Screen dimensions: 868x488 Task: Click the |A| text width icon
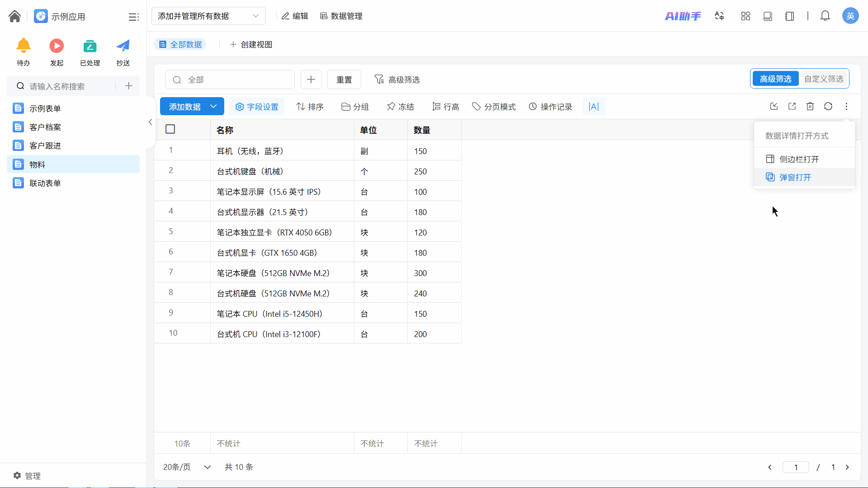(594, 107)
